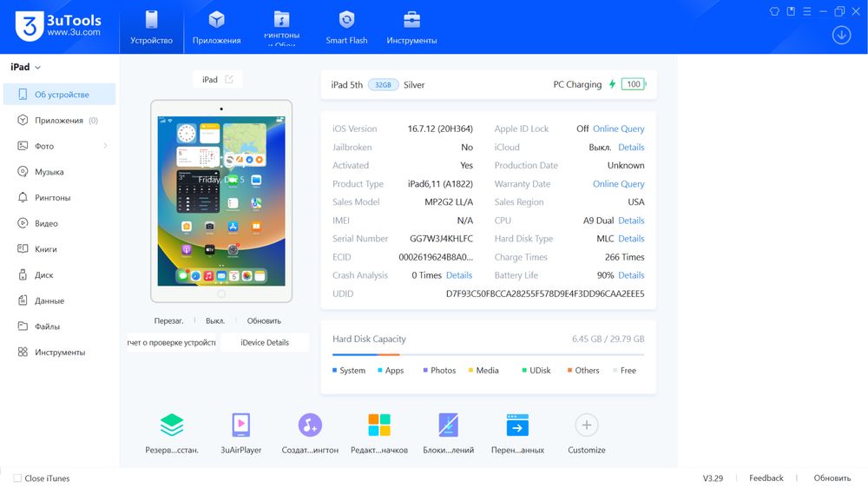This screenshot has width=868, height=488.
Task: Click the Media legend swatch
Action: coord(470,370)
